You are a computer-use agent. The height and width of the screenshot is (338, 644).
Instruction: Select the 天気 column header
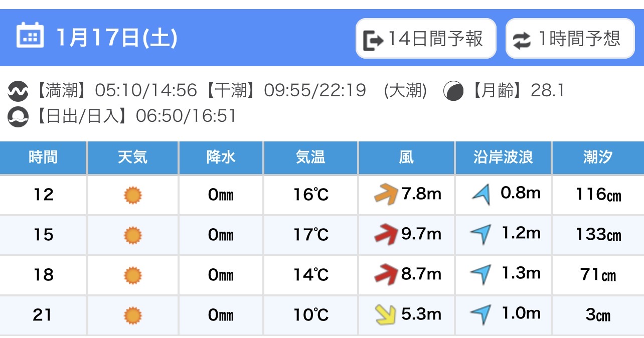pyautogui.click(x=133, y=157)
